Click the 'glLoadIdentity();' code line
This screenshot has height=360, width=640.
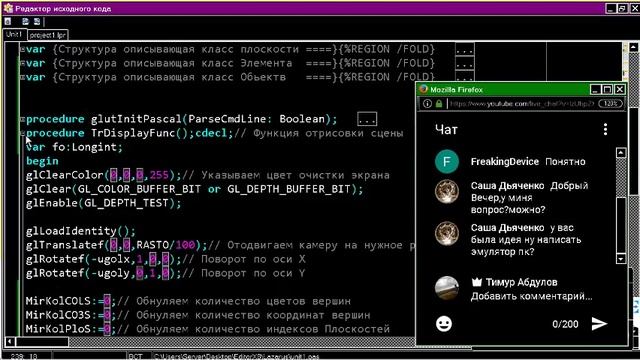[80, 231]
